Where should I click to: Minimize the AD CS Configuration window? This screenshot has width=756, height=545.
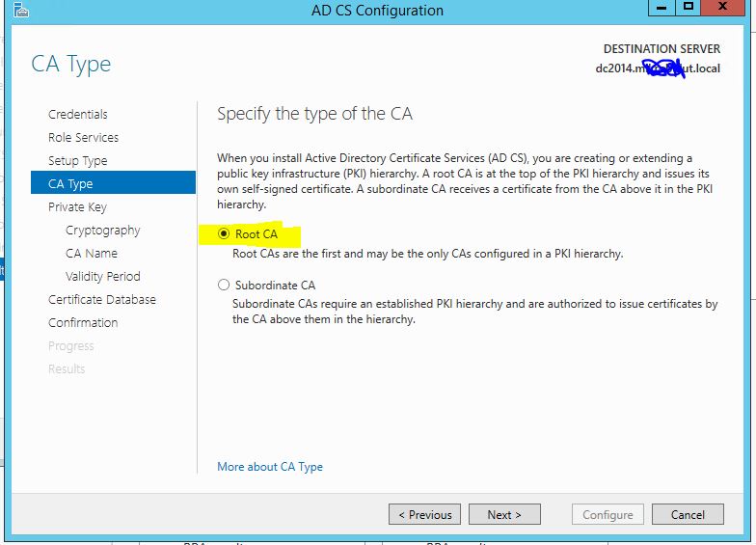pos(661,8)
